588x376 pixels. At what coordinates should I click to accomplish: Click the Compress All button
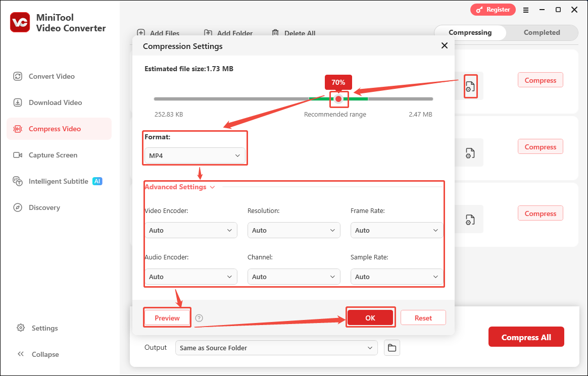point(526,337)
